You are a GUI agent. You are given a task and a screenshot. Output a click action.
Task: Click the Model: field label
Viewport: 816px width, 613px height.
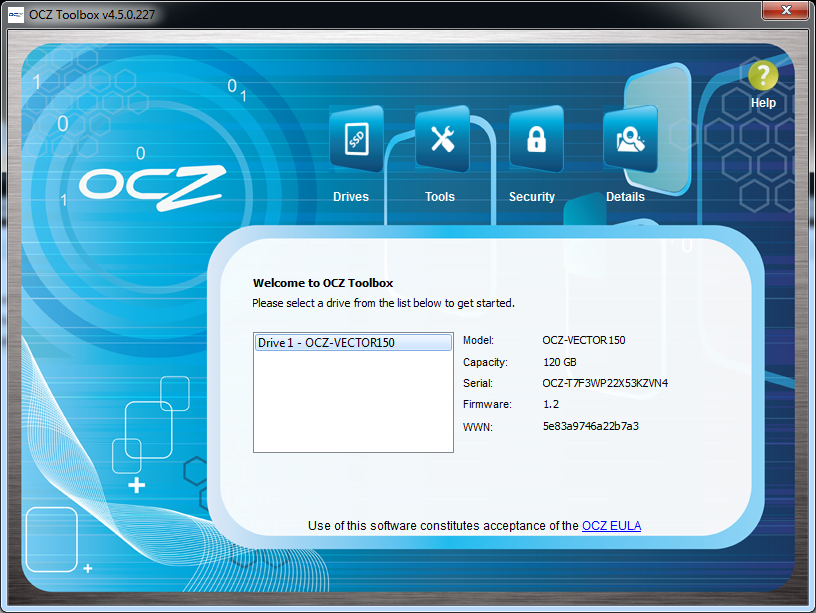tap(478, 340)
